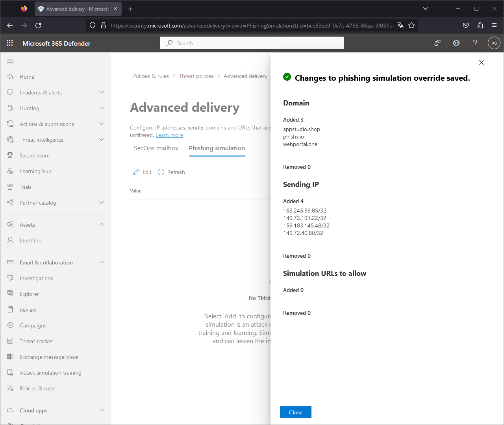Dismiss the flyout with the X
Screen dimensions: 504x425
[482, 63]
